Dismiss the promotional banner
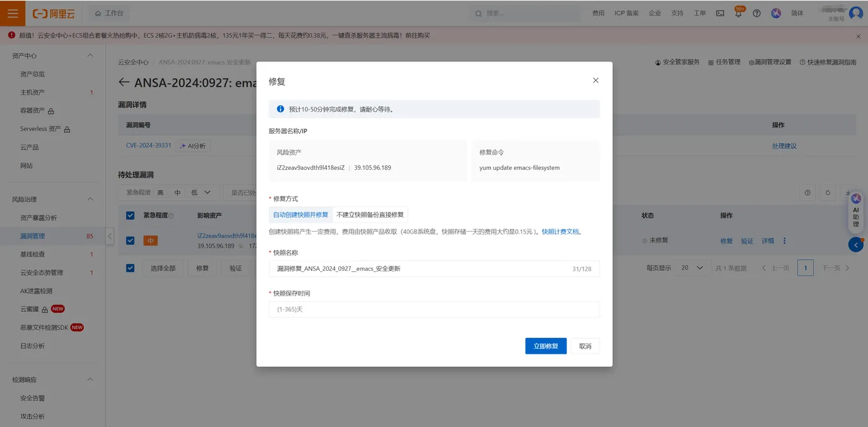Screen dimensions: 868x427 pyautogui.click(x=858, y=36)
